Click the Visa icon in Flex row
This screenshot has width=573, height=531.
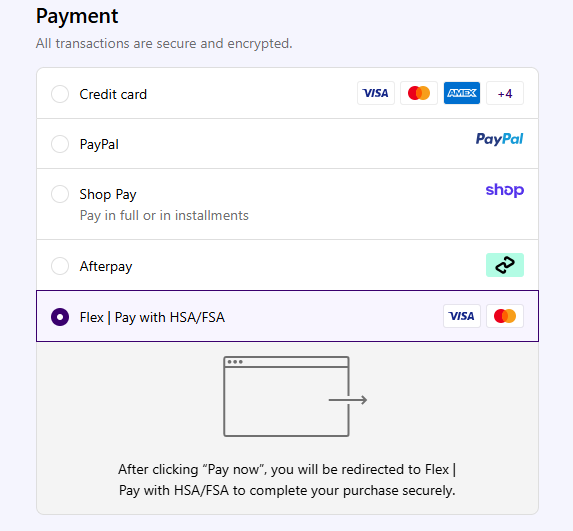click(x=462, y=316)
